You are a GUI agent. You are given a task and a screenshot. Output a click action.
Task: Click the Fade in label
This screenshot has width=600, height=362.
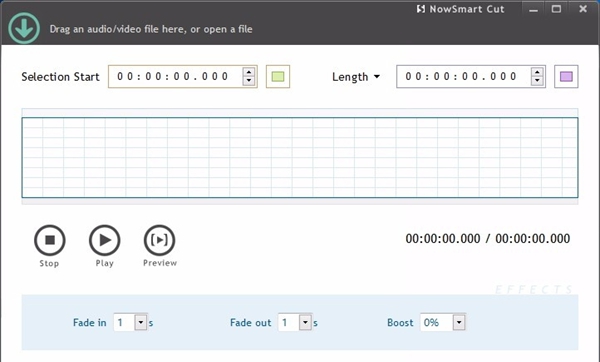pos(90,323)
